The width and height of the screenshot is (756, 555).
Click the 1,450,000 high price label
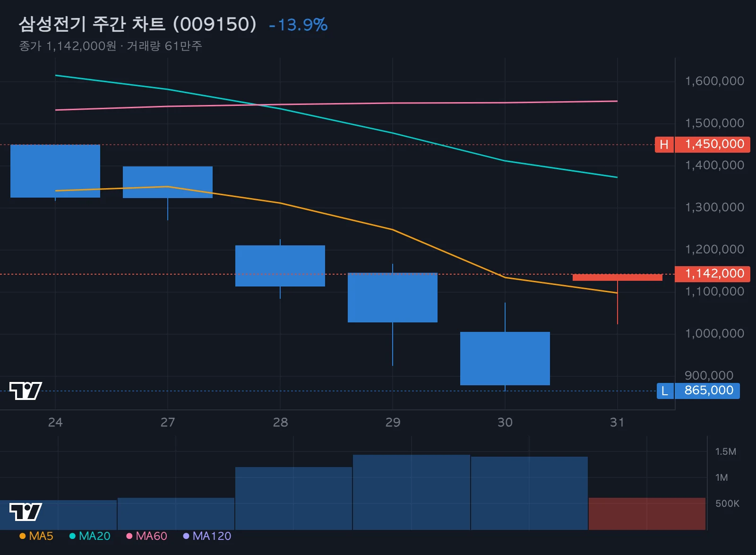point(713,144)
